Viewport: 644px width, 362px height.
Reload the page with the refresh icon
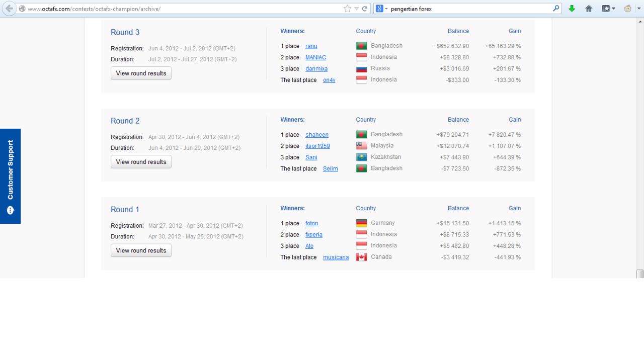365,9
